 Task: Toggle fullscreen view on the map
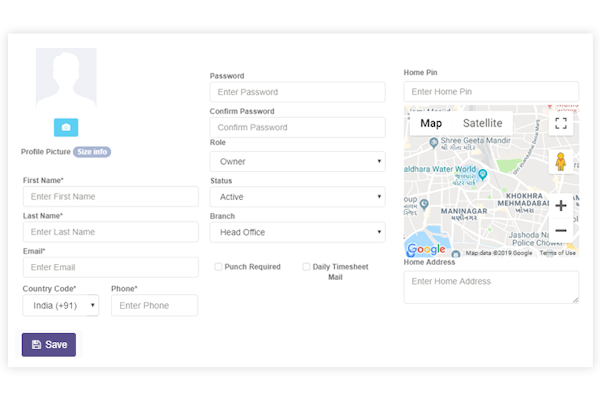[x=561, y=123]
